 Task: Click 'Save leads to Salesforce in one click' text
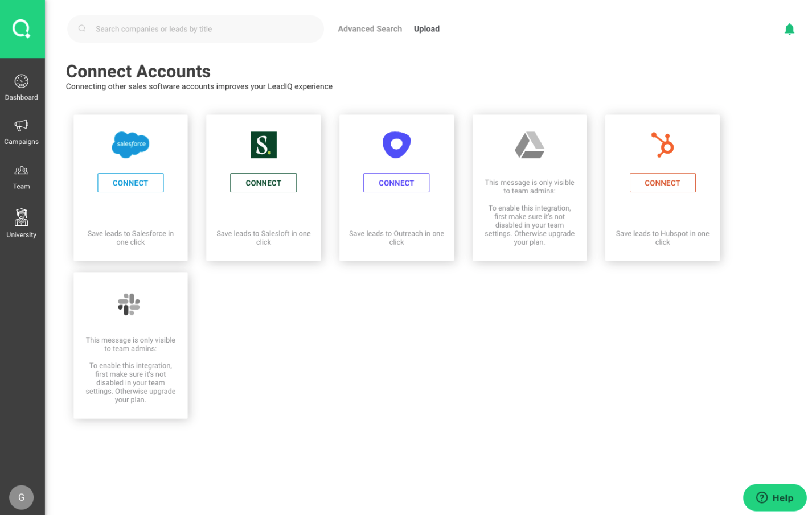[130, 238]
